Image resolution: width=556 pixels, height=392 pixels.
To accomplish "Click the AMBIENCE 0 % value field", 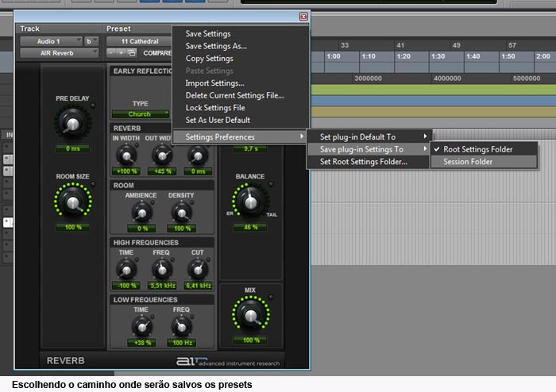I will coord(142,229).
